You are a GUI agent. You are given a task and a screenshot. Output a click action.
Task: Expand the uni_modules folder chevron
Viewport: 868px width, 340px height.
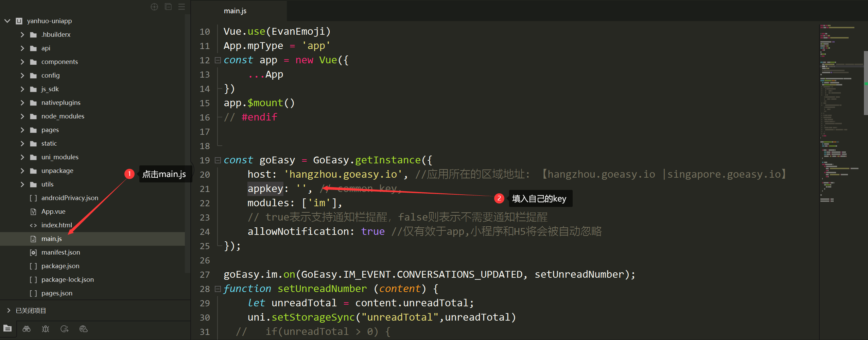point(22,157)
